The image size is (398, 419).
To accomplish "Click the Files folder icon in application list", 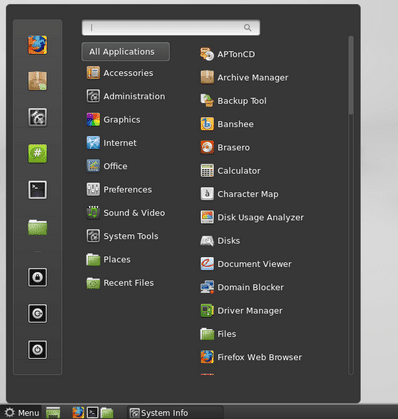I will point(207,334).
